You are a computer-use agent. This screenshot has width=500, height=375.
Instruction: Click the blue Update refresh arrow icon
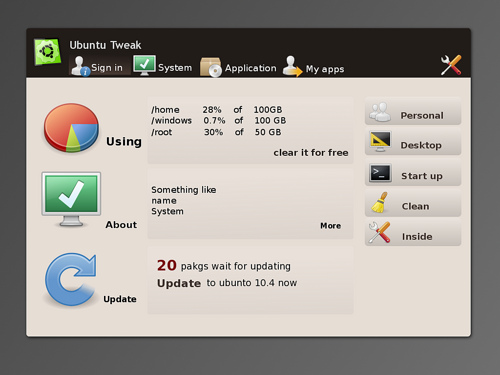[x=71, y=279]
